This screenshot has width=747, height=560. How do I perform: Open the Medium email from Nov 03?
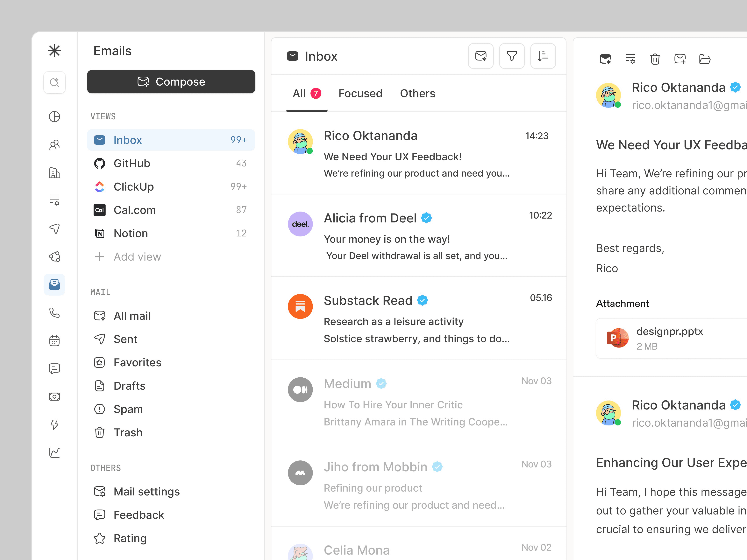click(418, 402)
